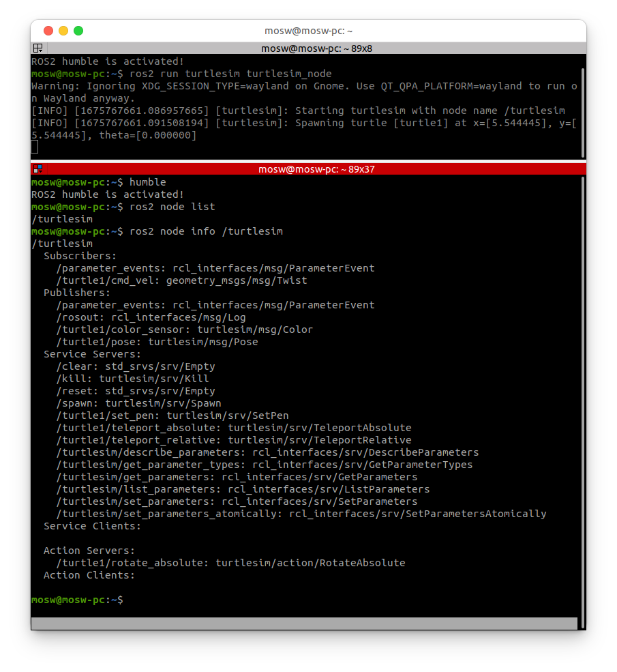The width and height of the screenshot is (617, 672).
Task: Click the top pane vertical scrollbar
Action: pyautogui.click(x=583, y=113)
